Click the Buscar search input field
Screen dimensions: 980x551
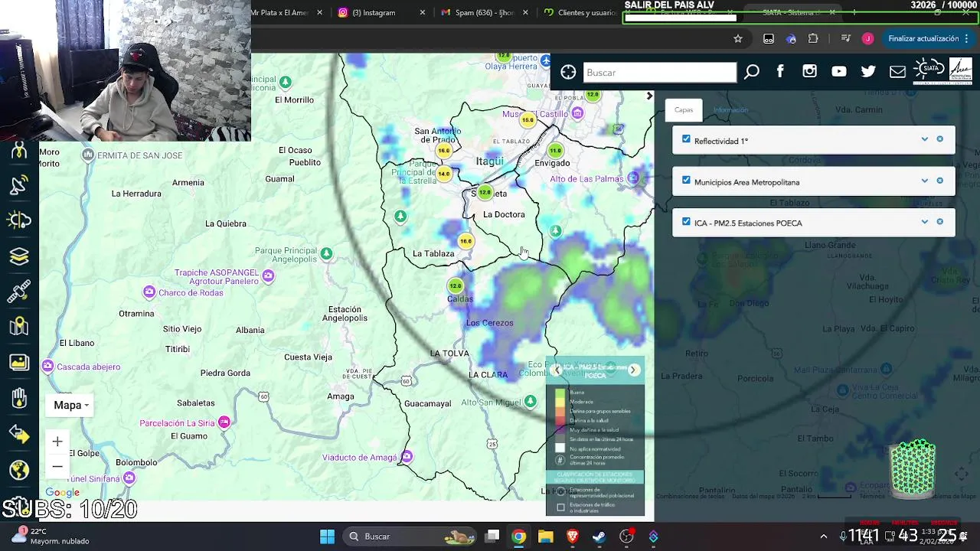point(659,72)
